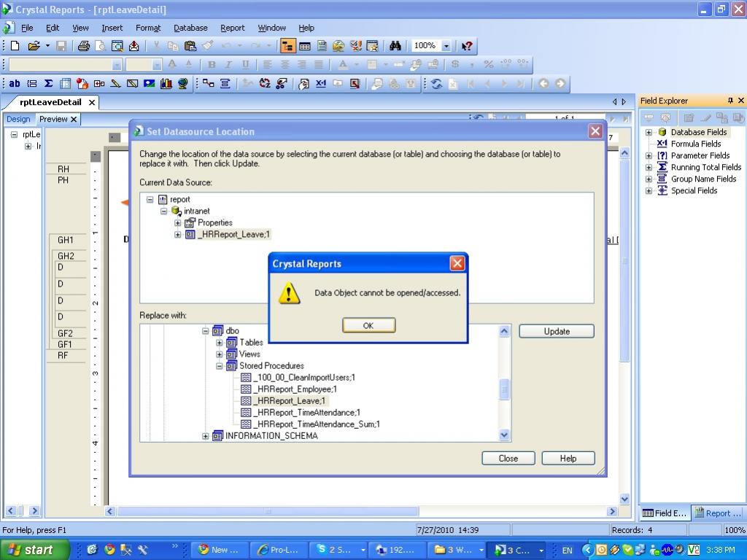Image resolution: width=747 pixels, height=560 pixels.
Task: Click the Insert Box icon
Action: [132, 83]
